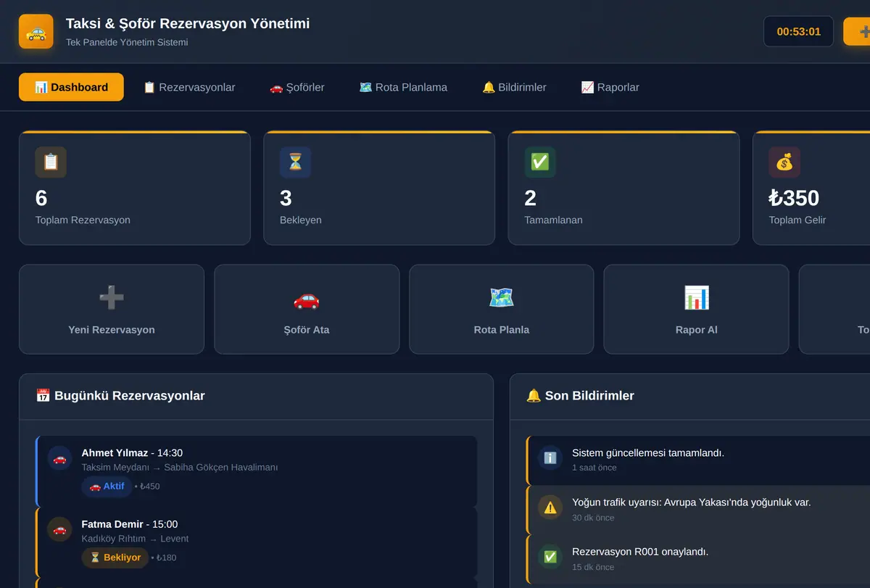Click the hourglass icon on Bekleyen card
The height and width of the screenshot is (588, 870).
(x=295, y=162)
